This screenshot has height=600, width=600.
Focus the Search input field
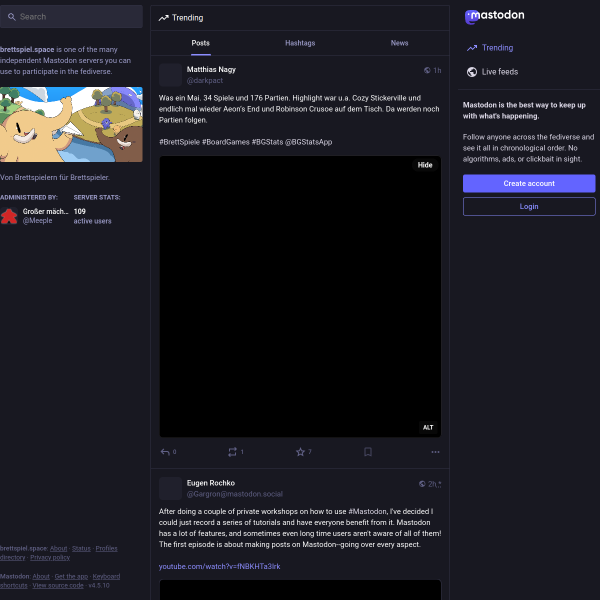click(71, 17)
